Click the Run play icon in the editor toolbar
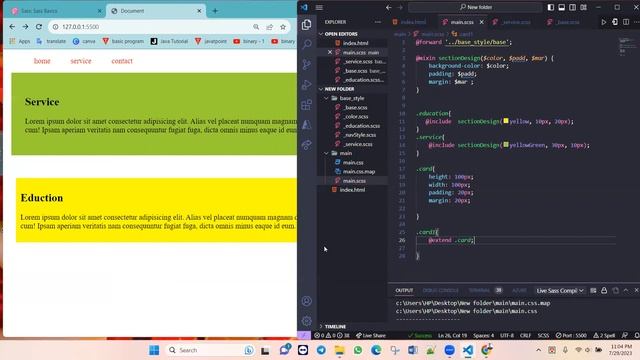 pyautogui.click(x=603, y=22)
